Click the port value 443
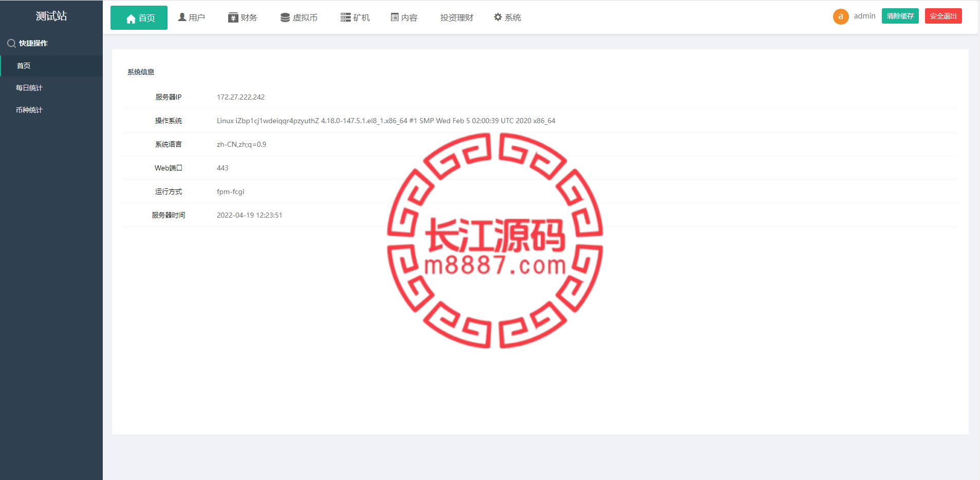Viewport: 980px width, 480px height. coord(223,168)
